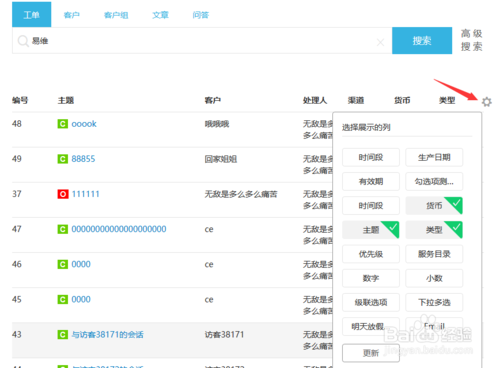Click the 选择展示的列 panel heading

[x=366, y=127]
